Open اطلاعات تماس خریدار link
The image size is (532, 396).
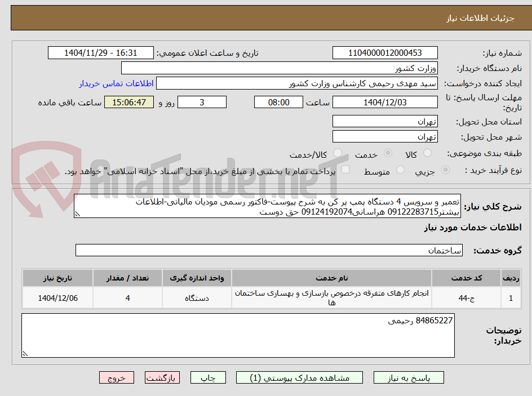[x=116, y=83]
